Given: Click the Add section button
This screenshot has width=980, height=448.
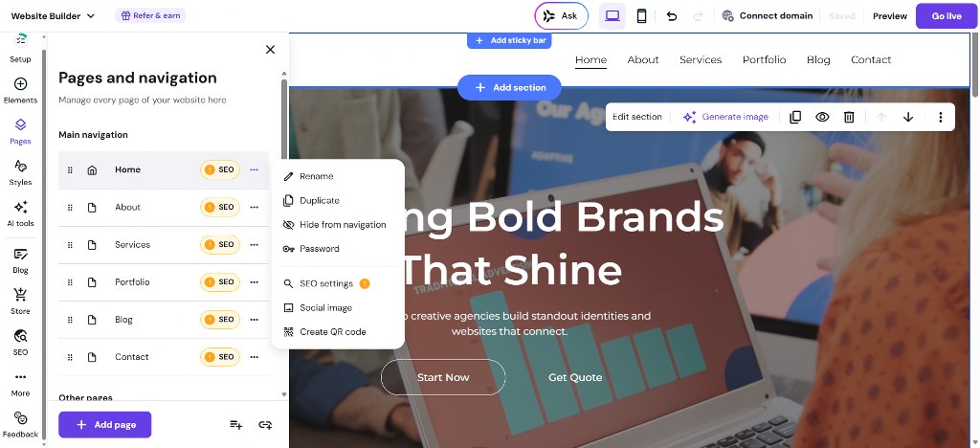Looking at the screenshot, I should 509,87.
